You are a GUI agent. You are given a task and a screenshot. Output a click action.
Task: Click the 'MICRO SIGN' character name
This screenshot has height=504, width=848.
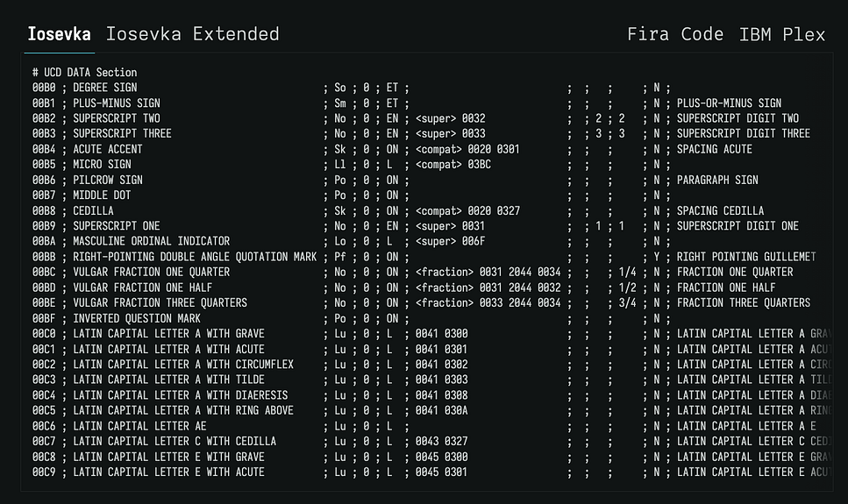point(102,165)
